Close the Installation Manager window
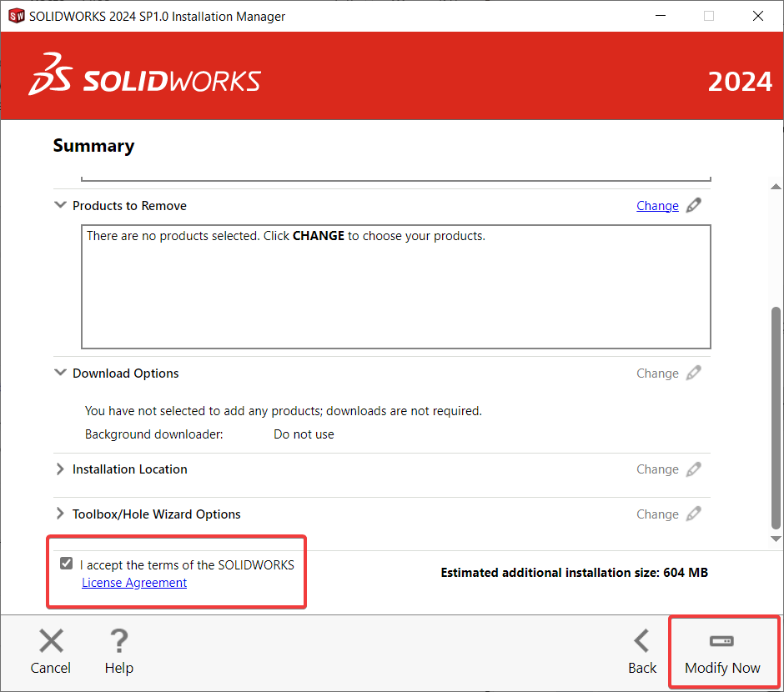784x692 pixels. pos(758,16)
